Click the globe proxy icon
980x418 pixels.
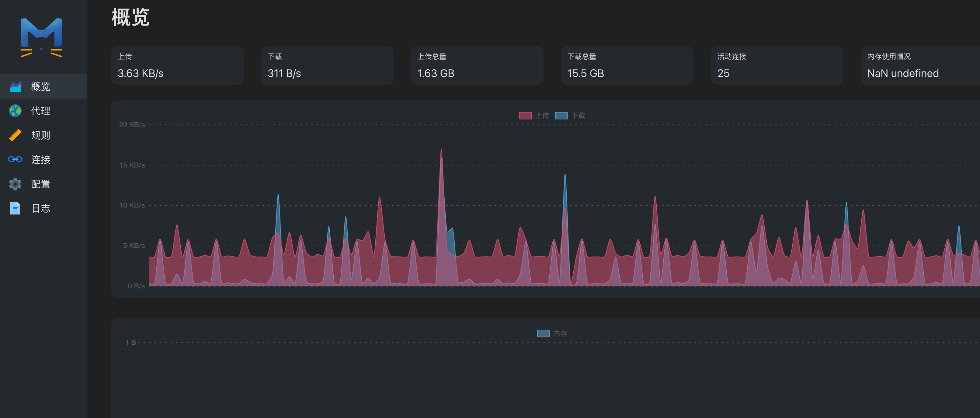coord(15,111)
